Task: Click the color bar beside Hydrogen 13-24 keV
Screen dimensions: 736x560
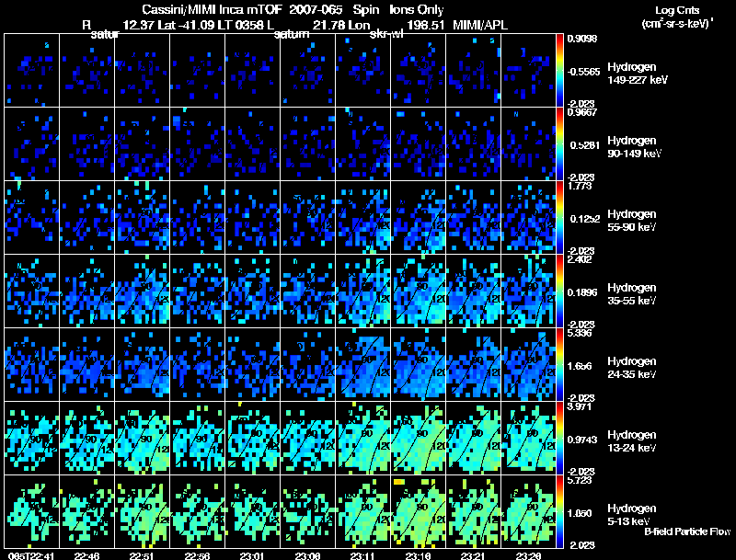Action: pyautogui.click(x=559, y=439)
